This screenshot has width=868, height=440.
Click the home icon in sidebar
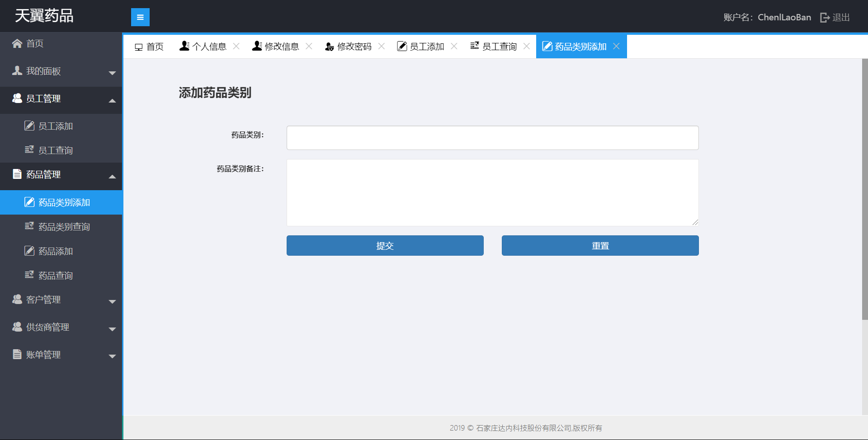[x=17, y=43]
